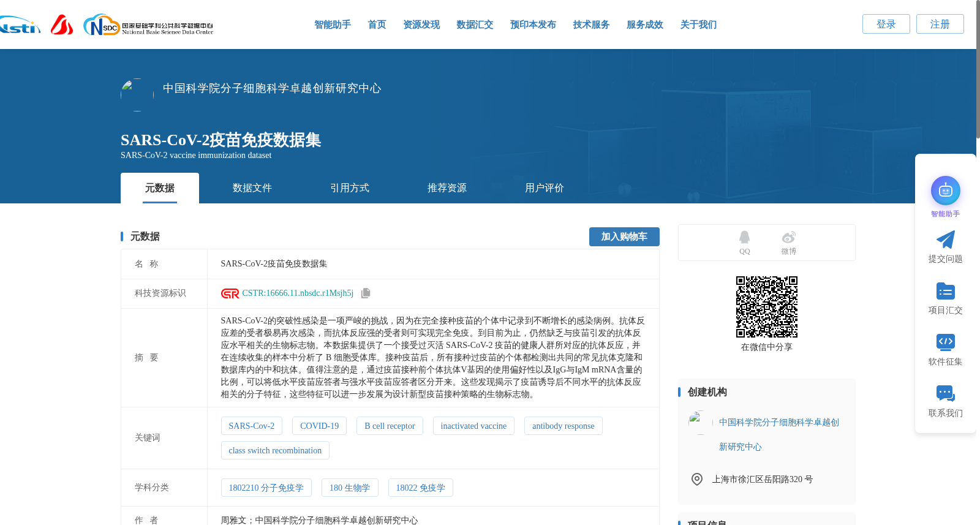Open 资源发现 menu item
This screenshot has height=525, width=980.
(421, 25)
